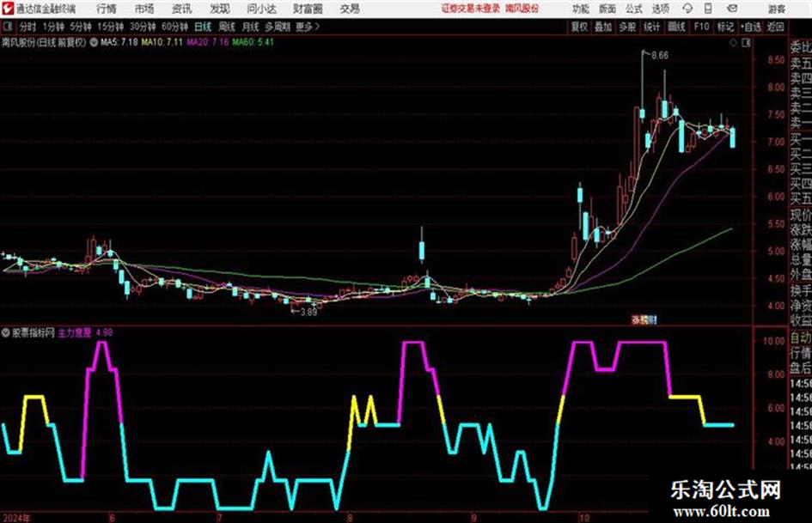
Task: Click the 标记 mark button
Action: (x=725, y=27)
